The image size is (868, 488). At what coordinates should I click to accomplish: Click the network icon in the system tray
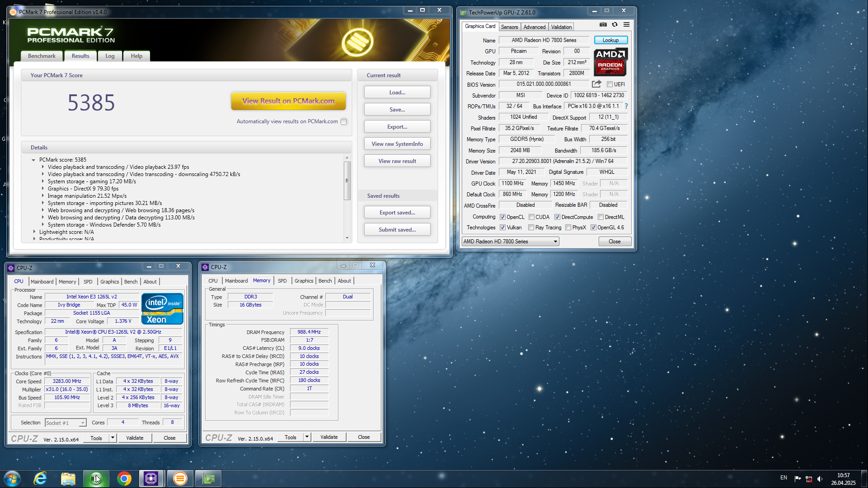point(809,479)
